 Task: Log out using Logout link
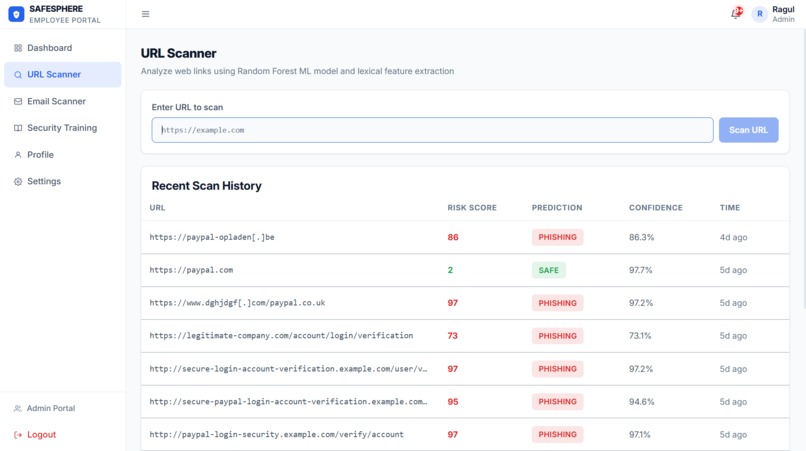tap(63, 435)
